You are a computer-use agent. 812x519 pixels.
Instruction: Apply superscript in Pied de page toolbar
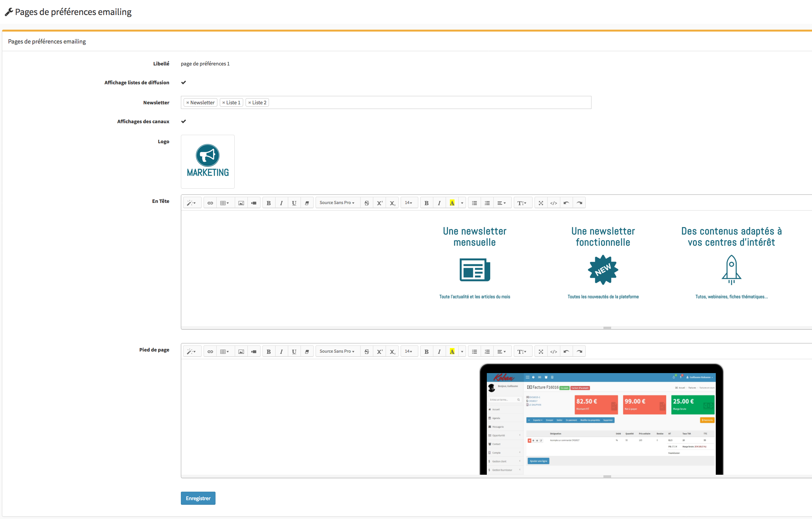point(379,352)
